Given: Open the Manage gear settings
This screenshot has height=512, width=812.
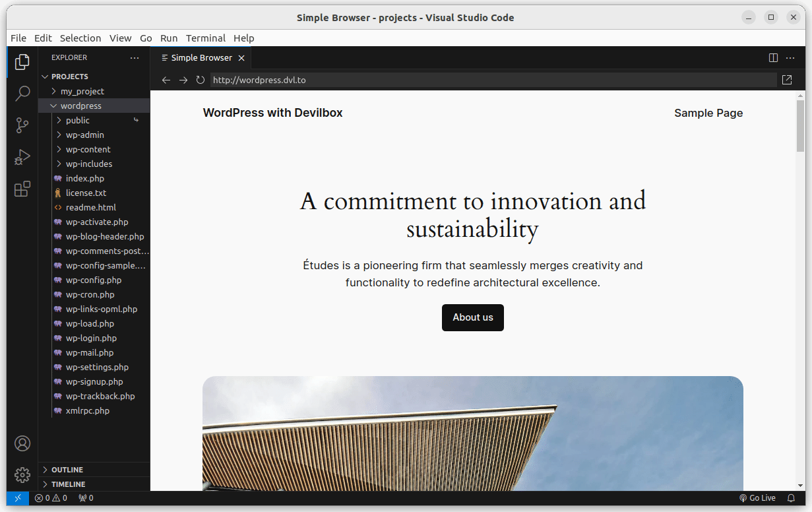Looking at the screenshot, I should point(22,474).
